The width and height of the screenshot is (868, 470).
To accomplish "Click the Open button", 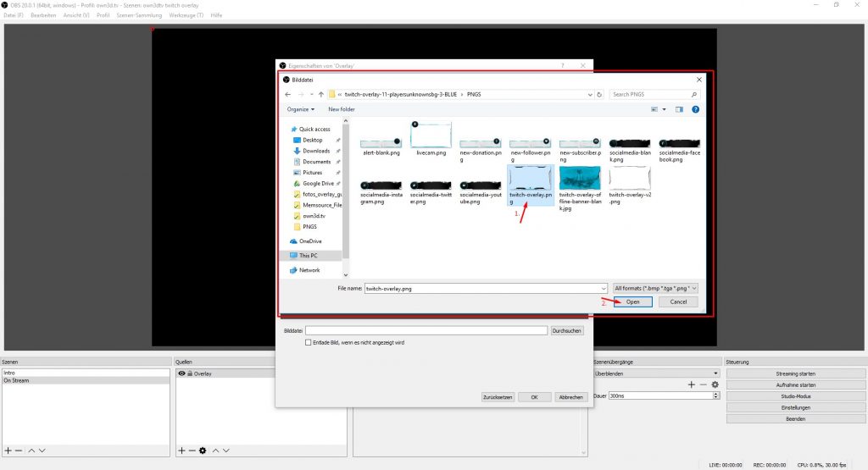I will tap(632, 301).
